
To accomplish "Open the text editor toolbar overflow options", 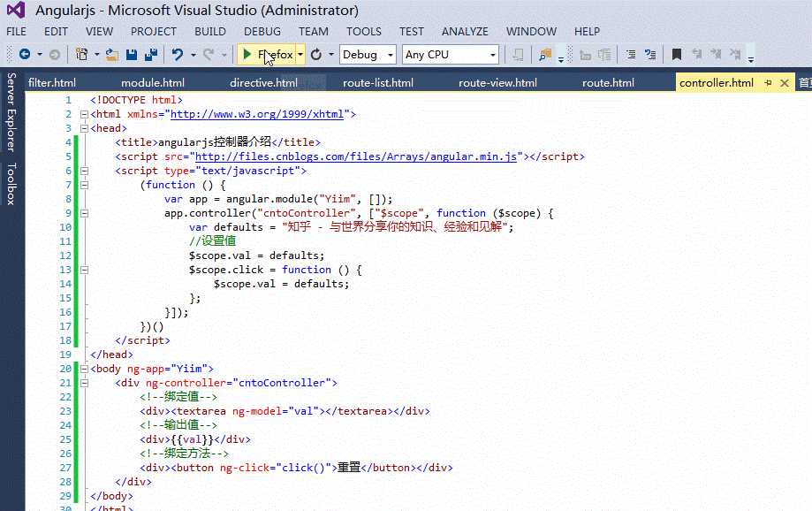I will [x=750, y=60].
